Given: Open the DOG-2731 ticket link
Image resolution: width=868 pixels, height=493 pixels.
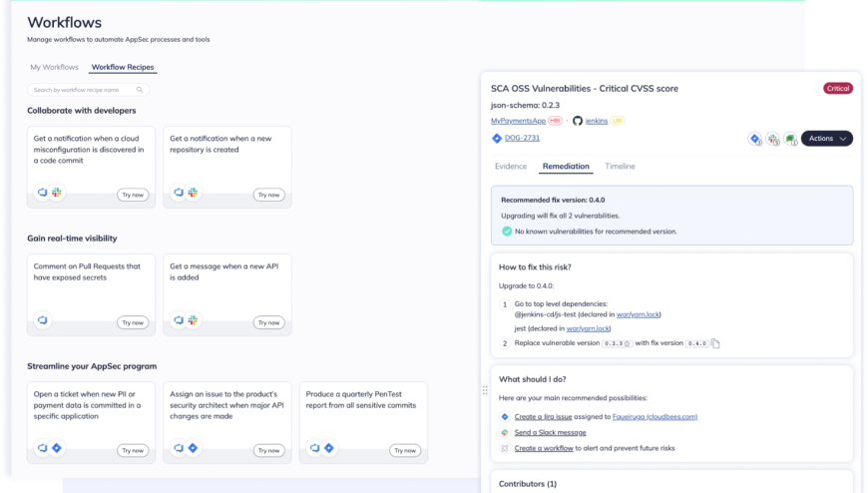Looking at the screenshot, I should [523, 139].
